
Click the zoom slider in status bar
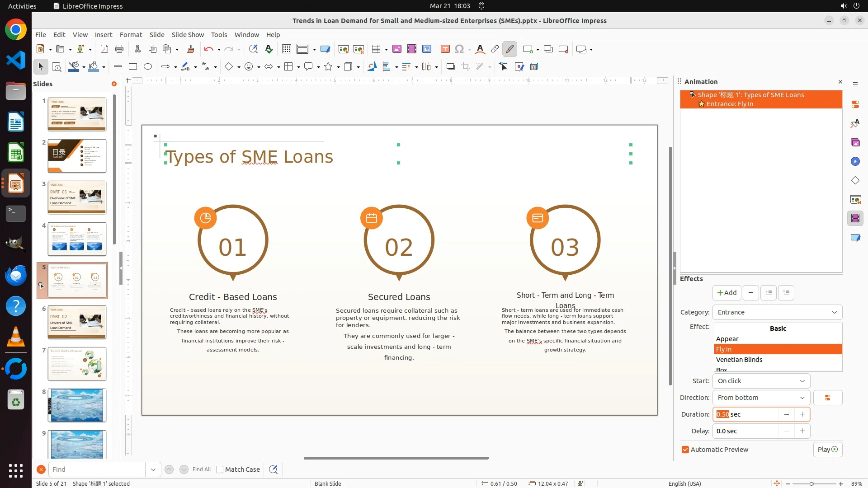click(x=811, y=483)
